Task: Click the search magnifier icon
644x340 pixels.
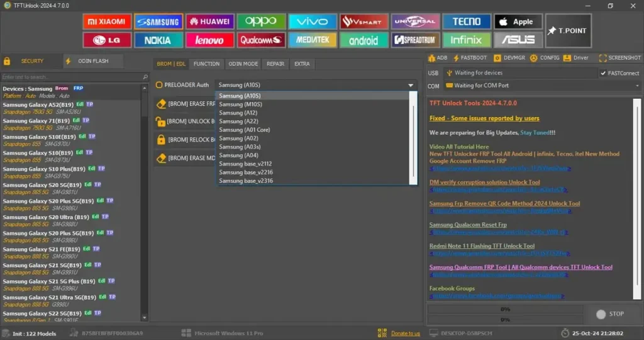Action: 145,77
